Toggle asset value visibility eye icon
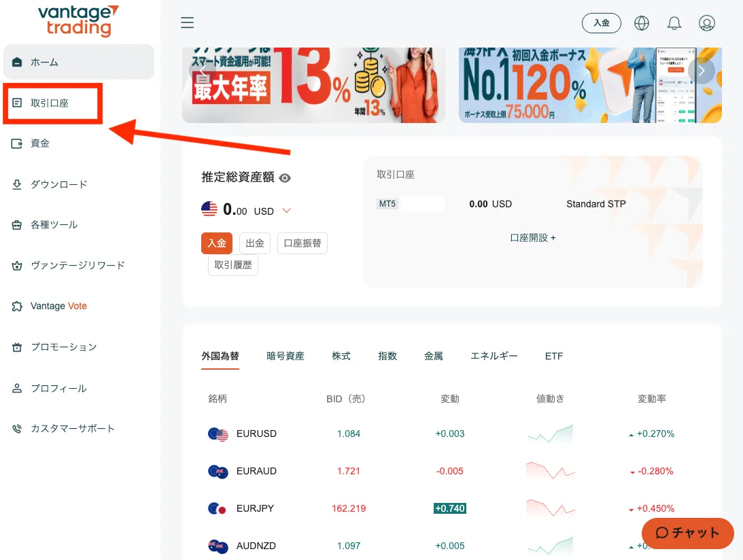This screenshot has height=560, width=743. pos(285,178)
